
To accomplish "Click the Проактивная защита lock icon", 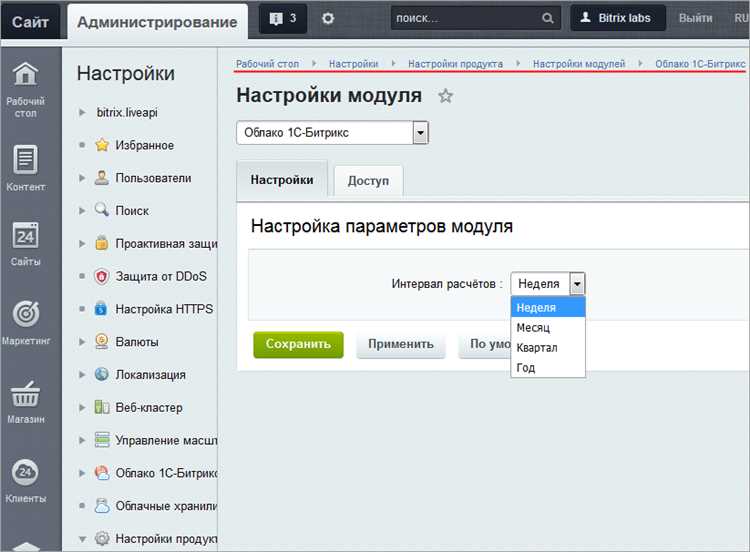I will click(101, 243).
